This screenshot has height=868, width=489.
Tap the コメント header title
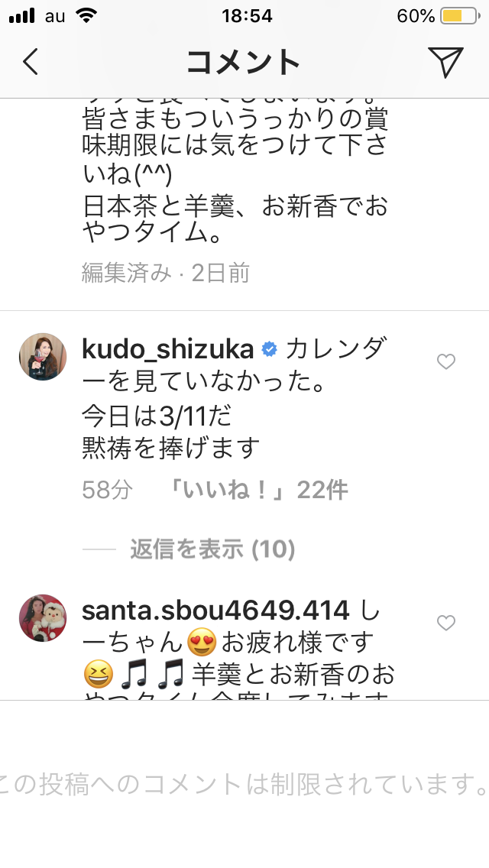(x=244, y=61)
